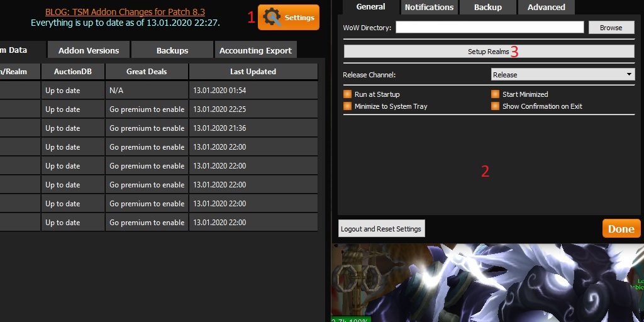Screen dimensions: 644x322
Task: Open the Accounting Export tab
Action: (x=255, y=50)
